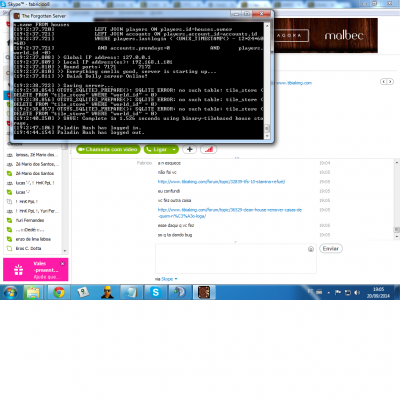Image resolution: width=400 pixels, height=400 pixels.
Task: Open the Action Center flag icon in the tray
Action: point(338,293)
